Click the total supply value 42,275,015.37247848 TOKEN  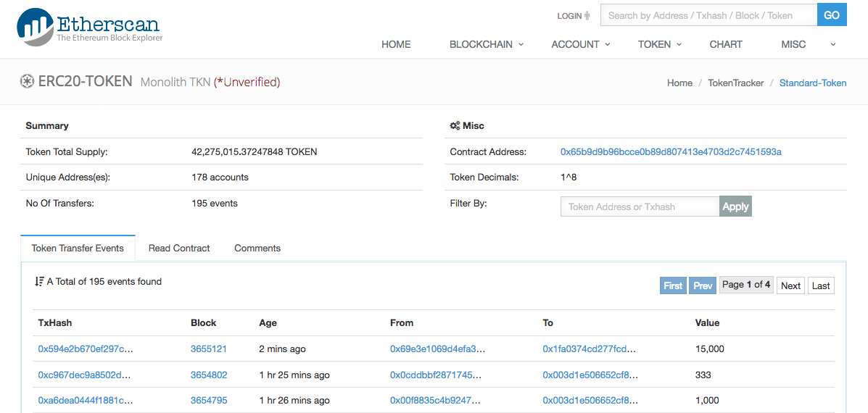[x=254, y=151]
